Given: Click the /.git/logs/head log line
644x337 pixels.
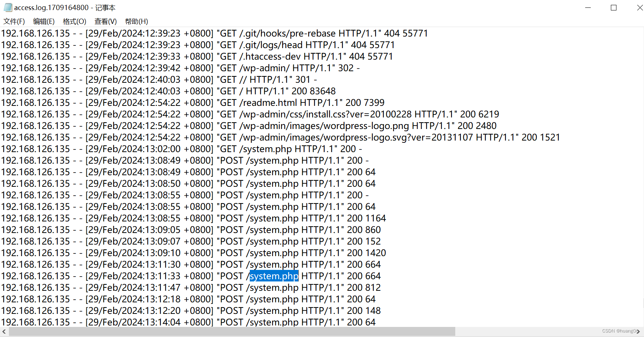Looking at the screenshot, I should click(198, 45).
